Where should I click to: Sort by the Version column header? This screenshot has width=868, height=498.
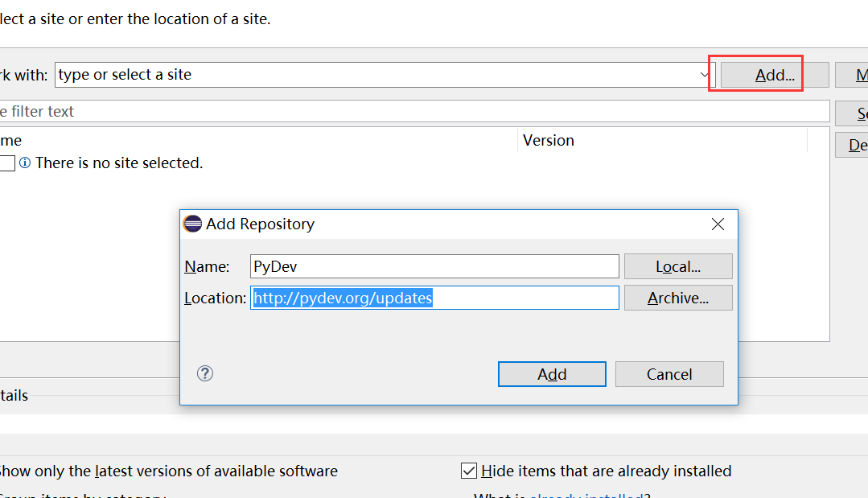(x=549, y=140)
